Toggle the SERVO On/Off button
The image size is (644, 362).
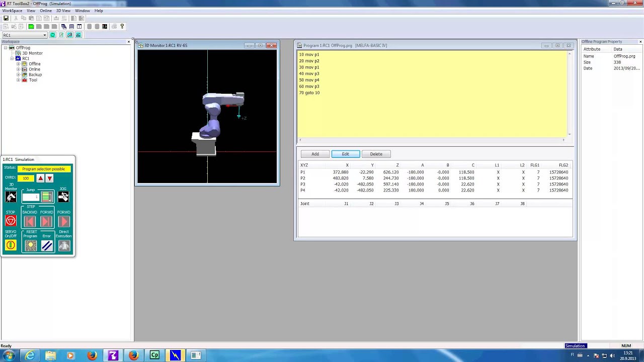click(11, 245)
